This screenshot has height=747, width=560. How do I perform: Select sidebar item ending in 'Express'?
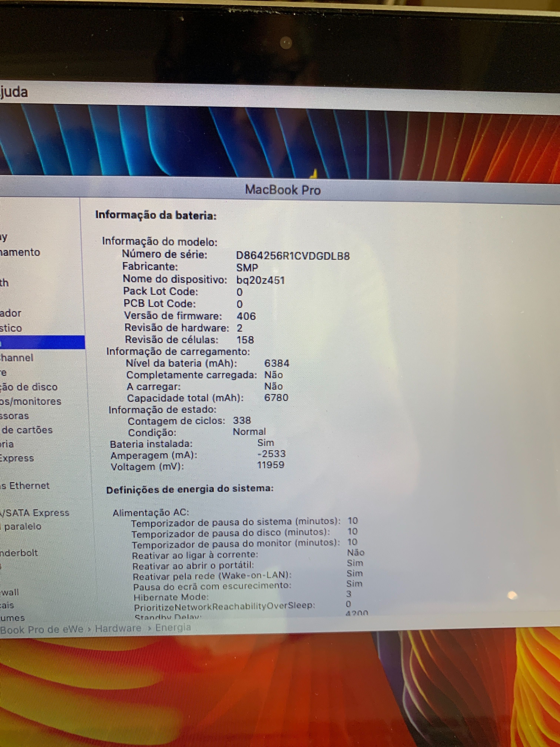pos(17,458)
